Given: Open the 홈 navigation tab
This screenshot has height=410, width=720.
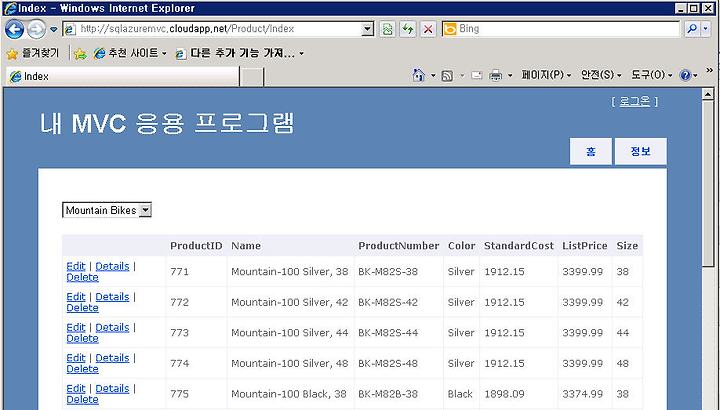Looking at the screenshot, I should [591, 151].
